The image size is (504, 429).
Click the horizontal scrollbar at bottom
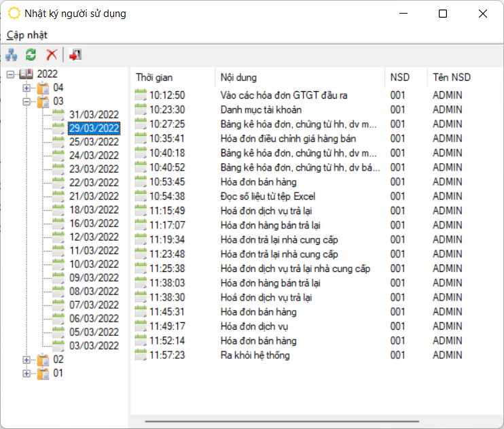(306, 422)
